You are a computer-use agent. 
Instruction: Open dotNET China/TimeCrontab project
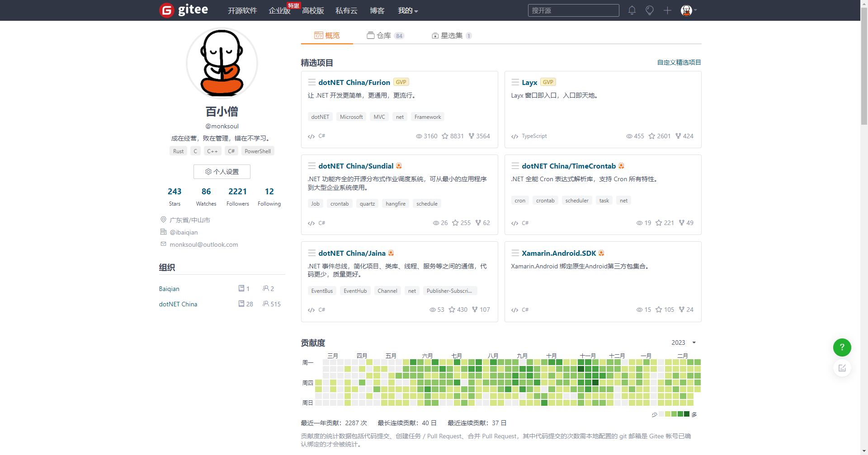click(568, 166)
